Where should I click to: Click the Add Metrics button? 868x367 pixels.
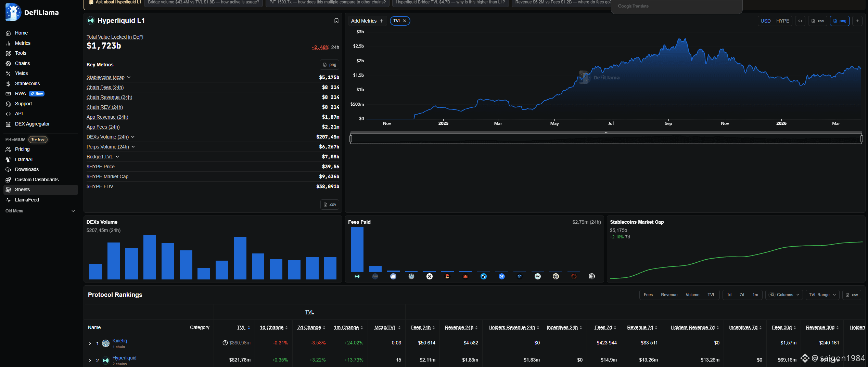tap(367, 21)
